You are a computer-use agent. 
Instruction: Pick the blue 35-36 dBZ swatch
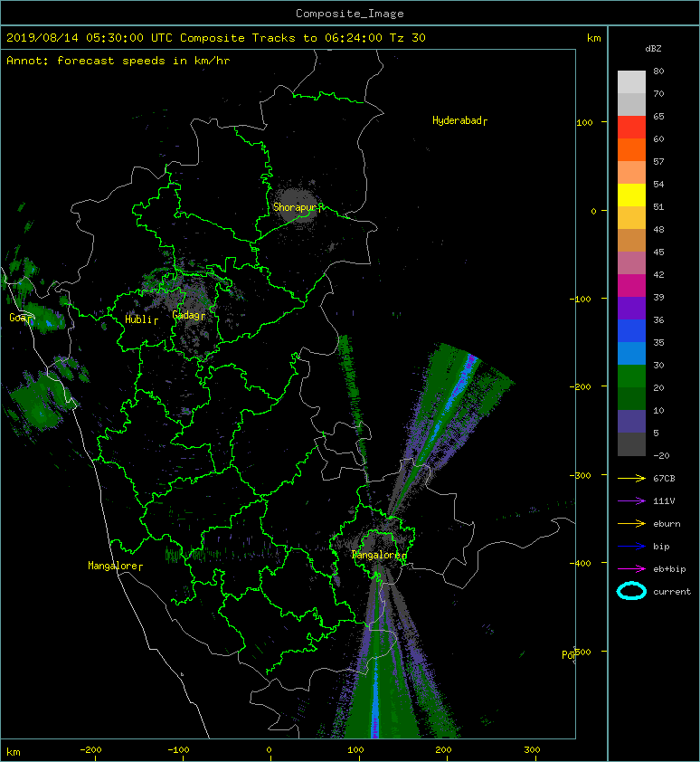(631, 331)
